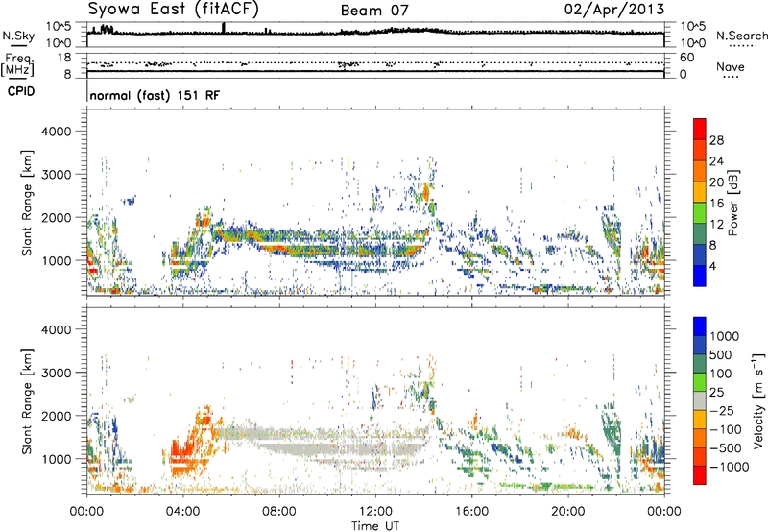This screenshot has width=768, height=532.
Task: Click the 'Power [dB]' axis label
Action: pos(732,203)
